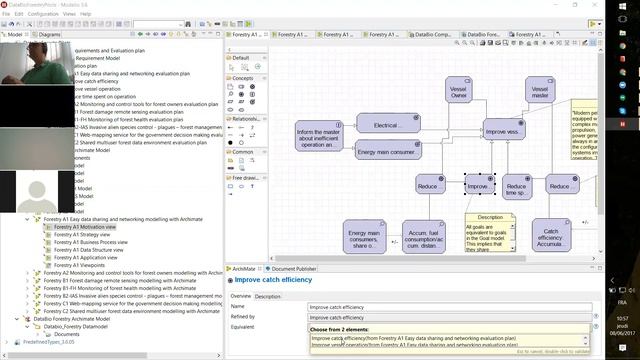Viewport: 640px width, 360px height.
Task: Click the Model tree horizontal scrollbar
Action: (78, 356)
